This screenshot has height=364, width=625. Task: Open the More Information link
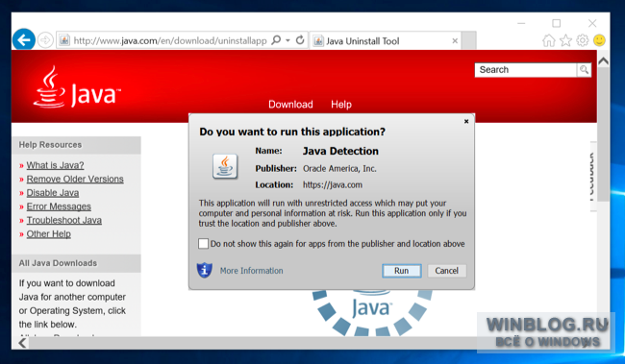(252, 271)
